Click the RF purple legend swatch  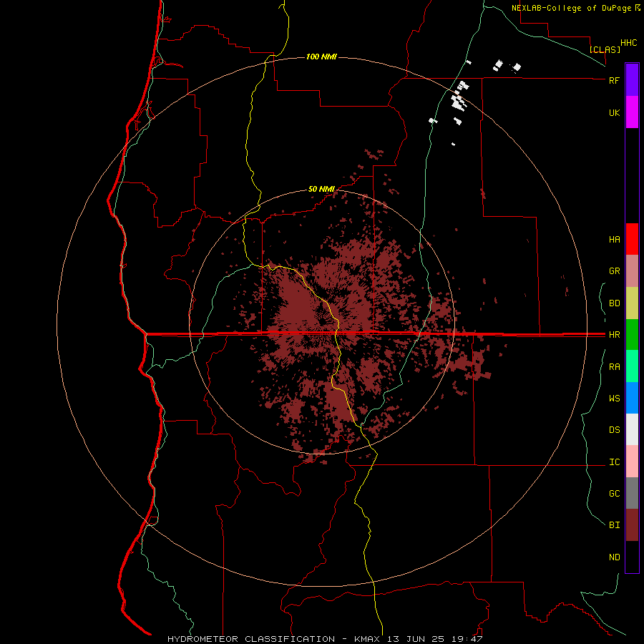point(632,80)
